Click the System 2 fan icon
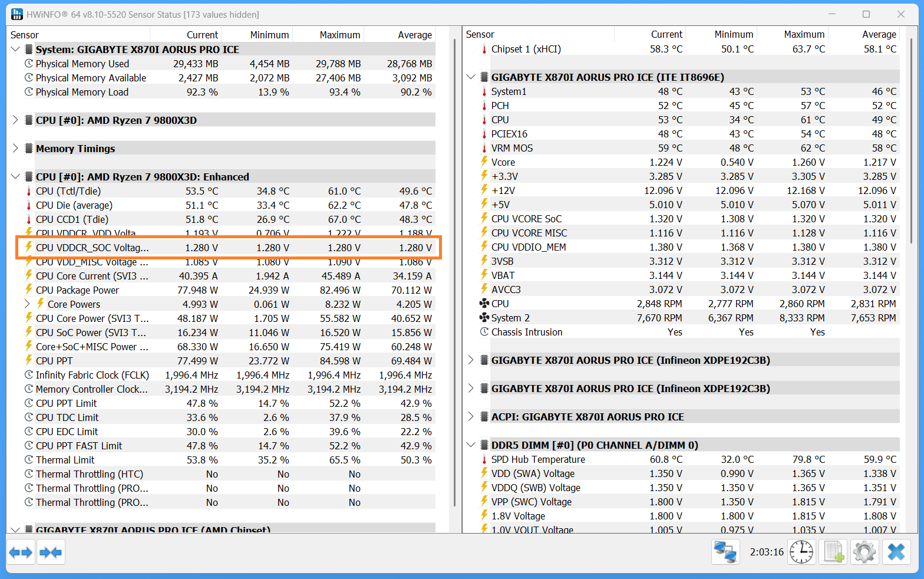This screenshot has height=579, width=924. (484, 318)
